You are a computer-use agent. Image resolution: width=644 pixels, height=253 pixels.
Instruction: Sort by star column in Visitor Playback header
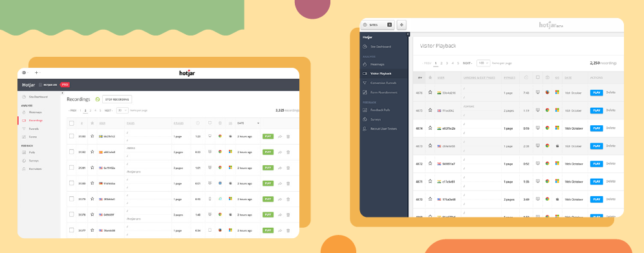point(430,77)
